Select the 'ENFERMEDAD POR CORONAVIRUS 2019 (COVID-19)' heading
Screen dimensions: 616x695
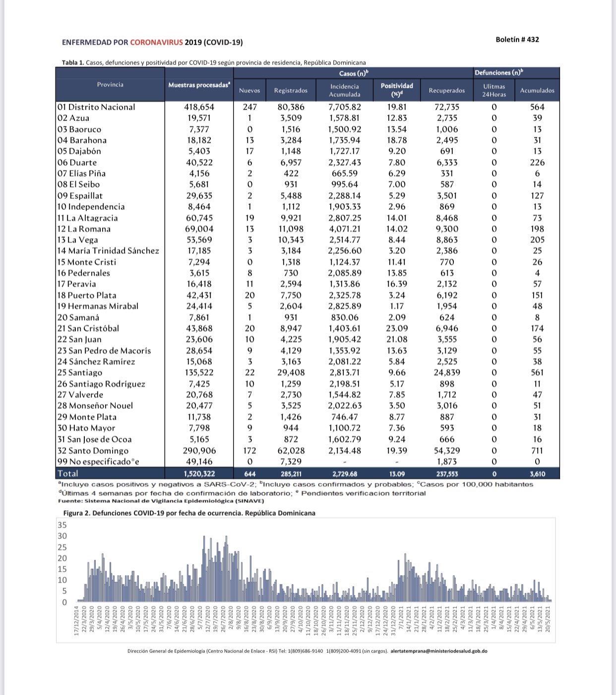pyautogui.click(x=152, y=42)
